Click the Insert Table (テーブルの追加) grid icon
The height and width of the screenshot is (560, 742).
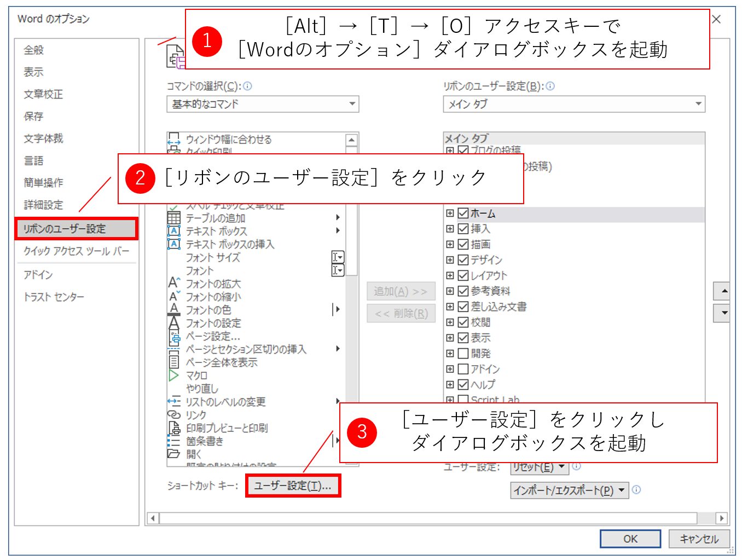pyautogui.click(x=173, y=218)
